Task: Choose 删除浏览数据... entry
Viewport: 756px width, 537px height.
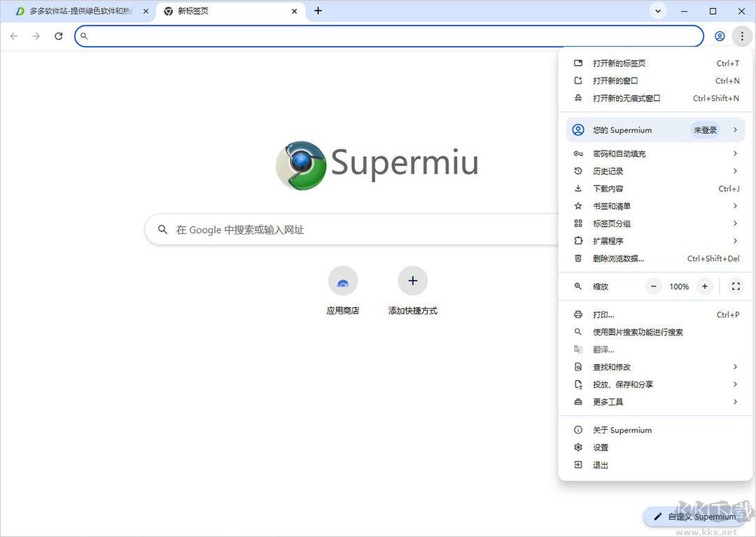Action: [x=656, y=258]
